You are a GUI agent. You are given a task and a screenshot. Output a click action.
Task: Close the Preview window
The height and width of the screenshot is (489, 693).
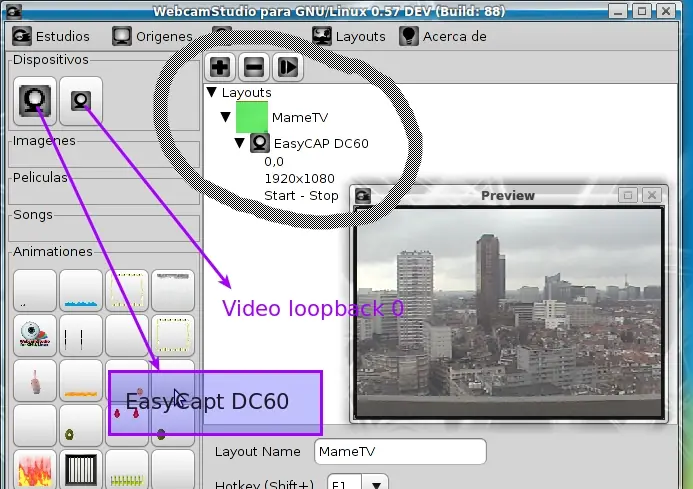[x=652, y=195]
